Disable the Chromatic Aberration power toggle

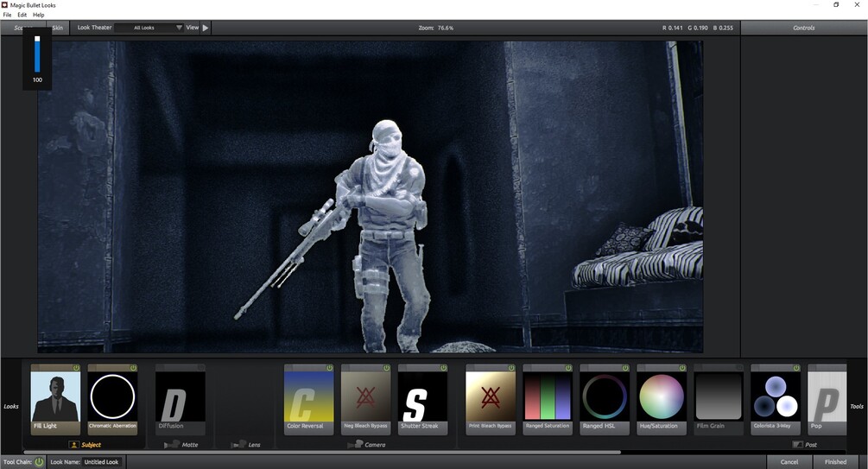pos(133,368)
